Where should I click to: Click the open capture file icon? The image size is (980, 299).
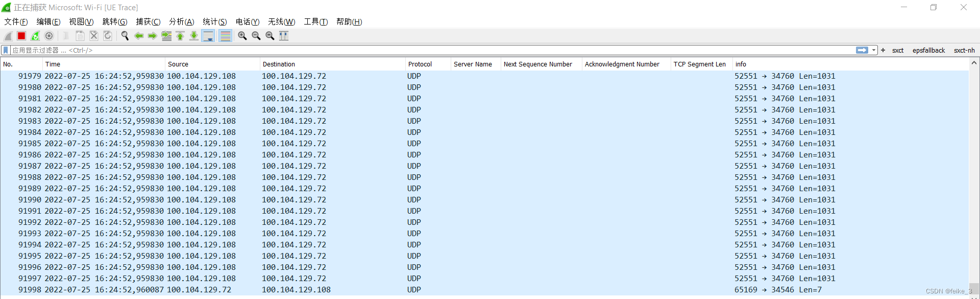point(66,36)
